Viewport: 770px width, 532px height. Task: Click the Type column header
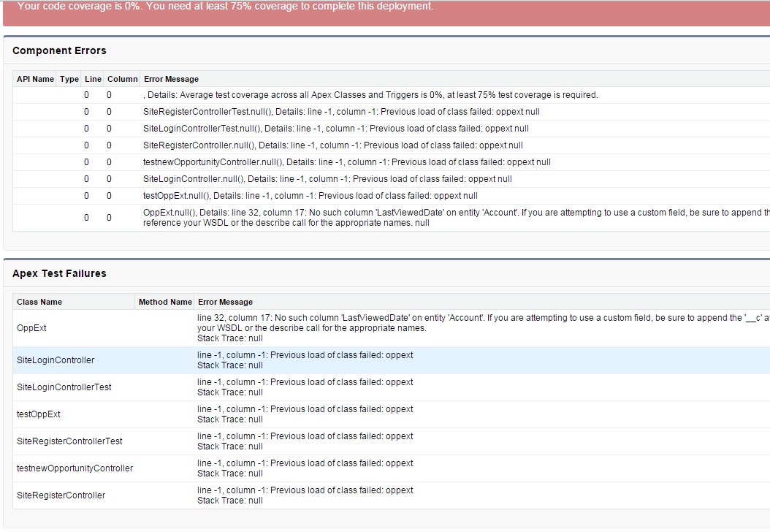tap(69, 79)
